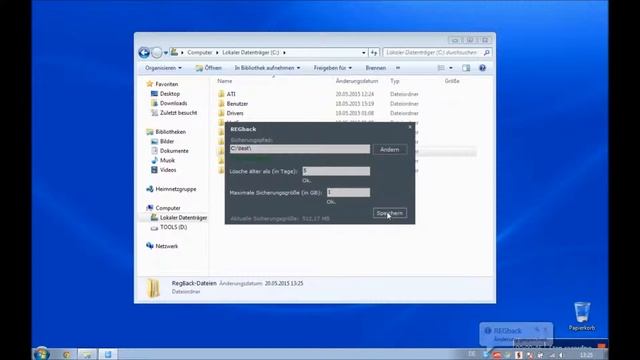The image size is (640, 360).
Task: Open the Papierkorb on the desktop
Action: [x=582, y=316]
